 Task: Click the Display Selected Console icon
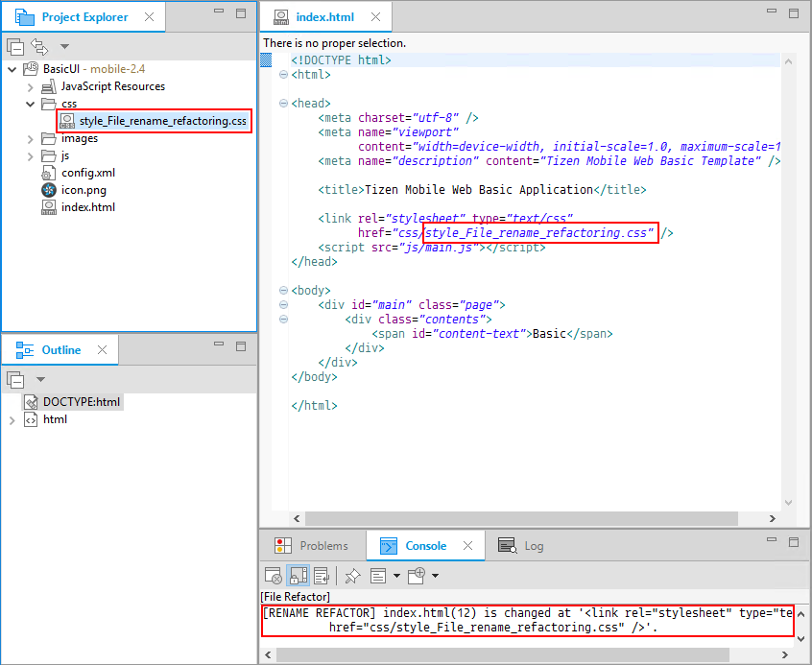[x=378, y=576]
